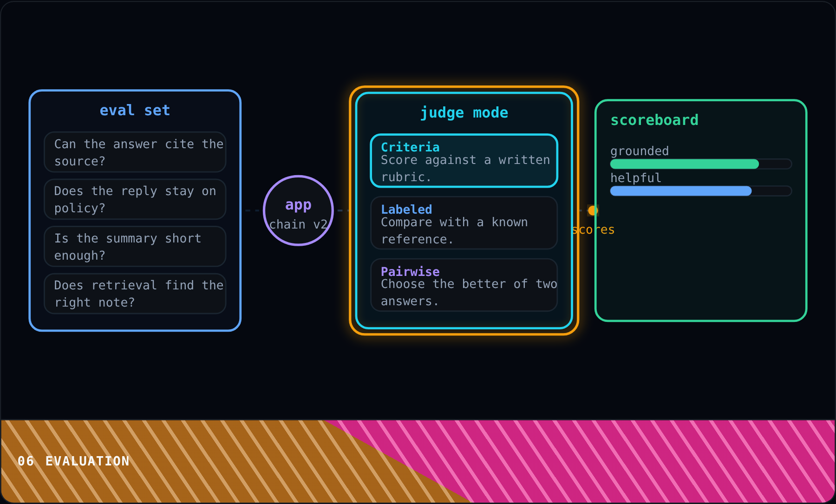This screenshot has width=836, height=504.
Task: Click the Criteria title text in cyan
Action: [x=410, y=147]
